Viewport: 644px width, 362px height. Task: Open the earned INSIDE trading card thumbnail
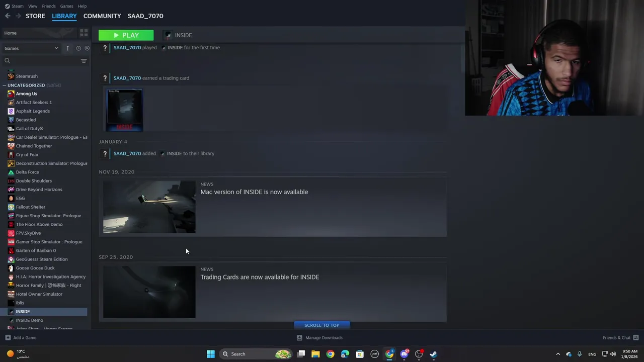pyautogui.click(x=124, y=110)
